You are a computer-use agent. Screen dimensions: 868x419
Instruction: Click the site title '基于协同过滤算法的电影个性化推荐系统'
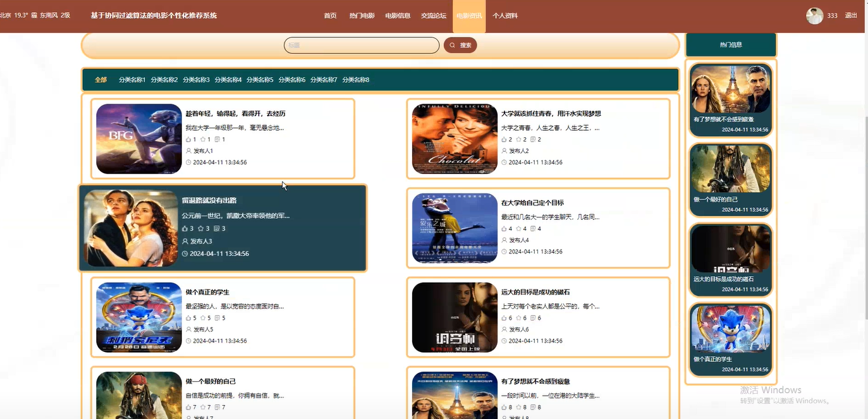tap(154, 16)
